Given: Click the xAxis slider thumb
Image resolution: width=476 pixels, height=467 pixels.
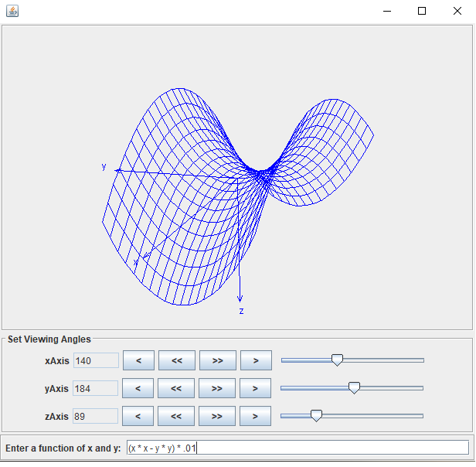Looking at the screenshot, I should point(337,360).
